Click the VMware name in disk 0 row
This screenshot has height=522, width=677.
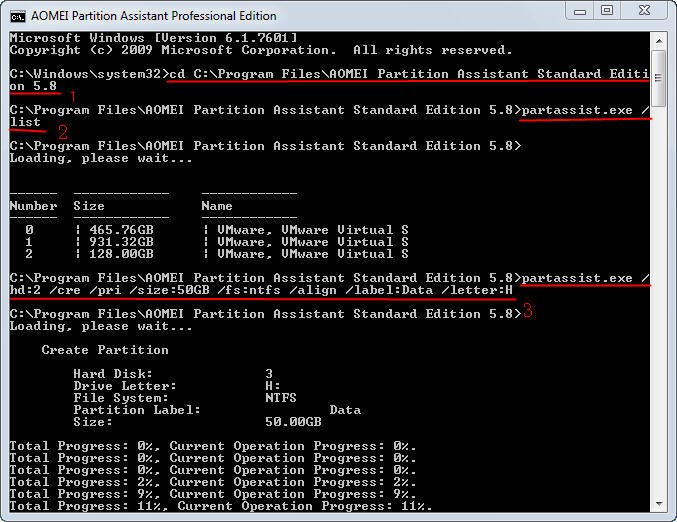click(x=313, y=230)
